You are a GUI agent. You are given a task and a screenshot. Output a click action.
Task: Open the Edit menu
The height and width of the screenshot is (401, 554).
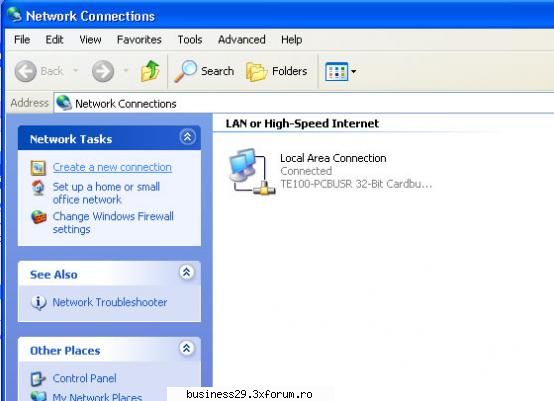pos(54,40)
